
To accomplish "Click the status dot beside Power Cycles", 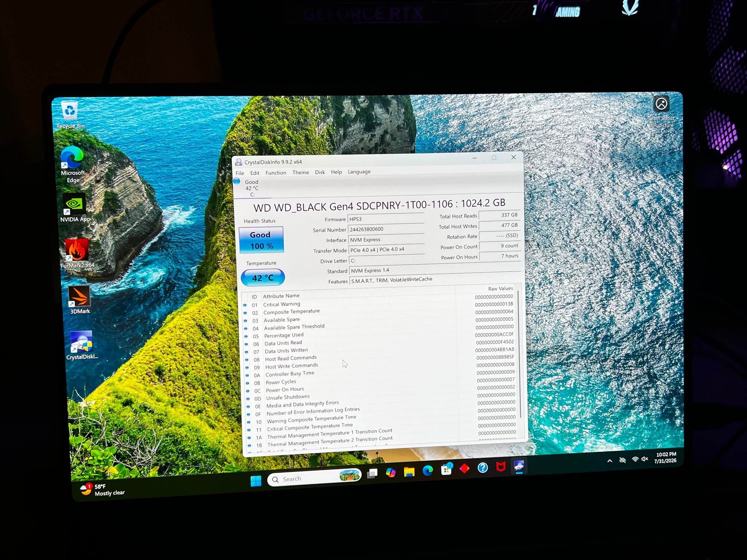I will click(247, 383).
